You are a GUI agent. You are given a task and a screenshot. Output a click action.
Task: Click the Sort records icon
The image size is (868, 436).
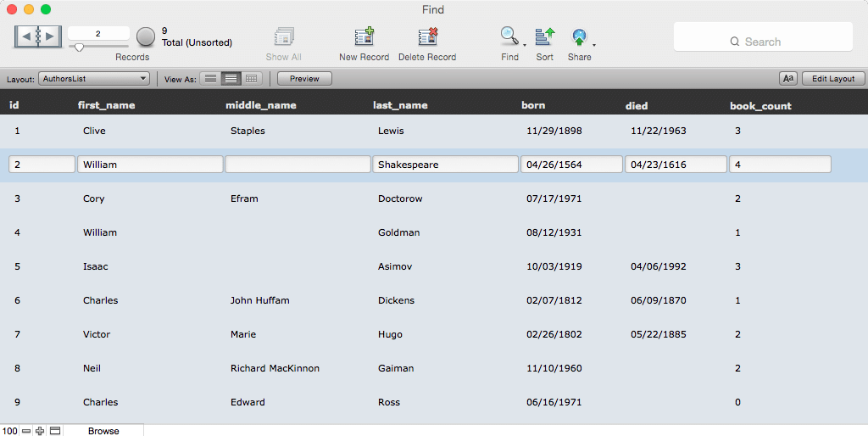click(545, 36)
